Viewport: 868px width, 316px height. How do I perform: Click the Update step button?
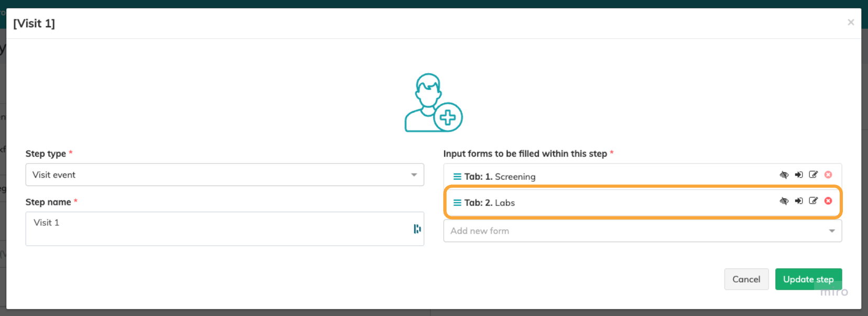(x=808, y=279)
